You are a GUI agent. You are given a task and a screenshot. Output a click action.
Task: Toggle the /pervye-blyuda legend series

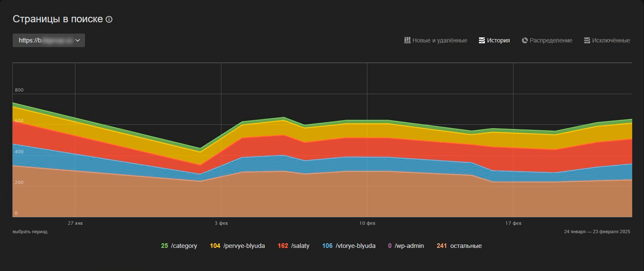point(237,246)
